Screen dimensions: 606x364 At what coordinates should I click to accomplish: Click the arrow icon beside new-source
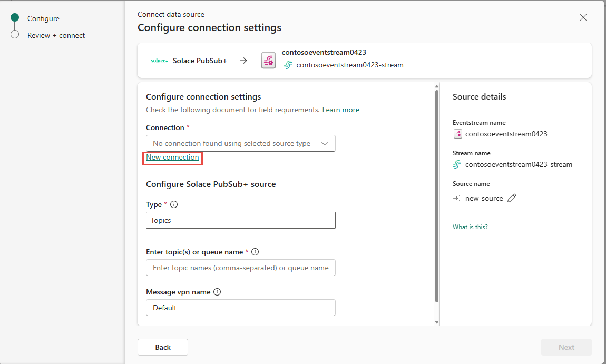pos(457,198)
